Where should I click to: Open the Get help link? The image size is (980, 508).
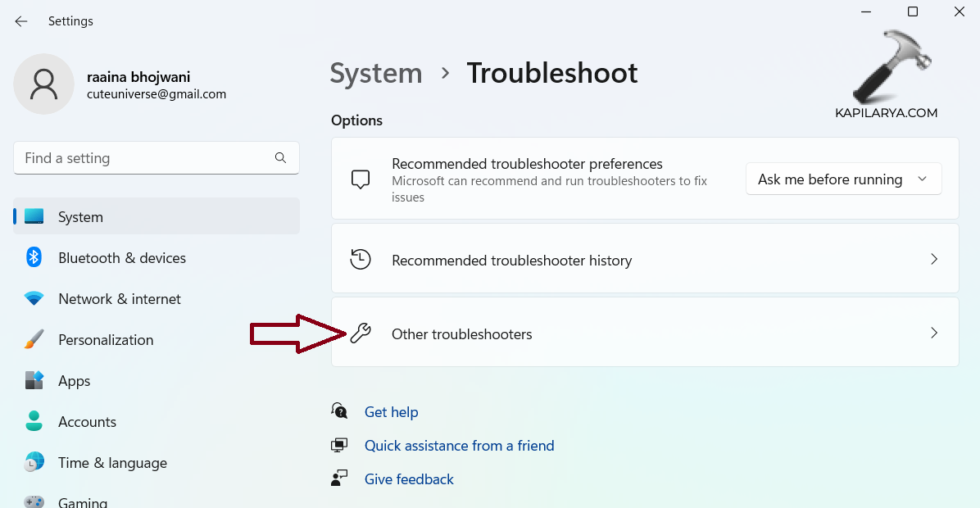(x=391, y=412)
